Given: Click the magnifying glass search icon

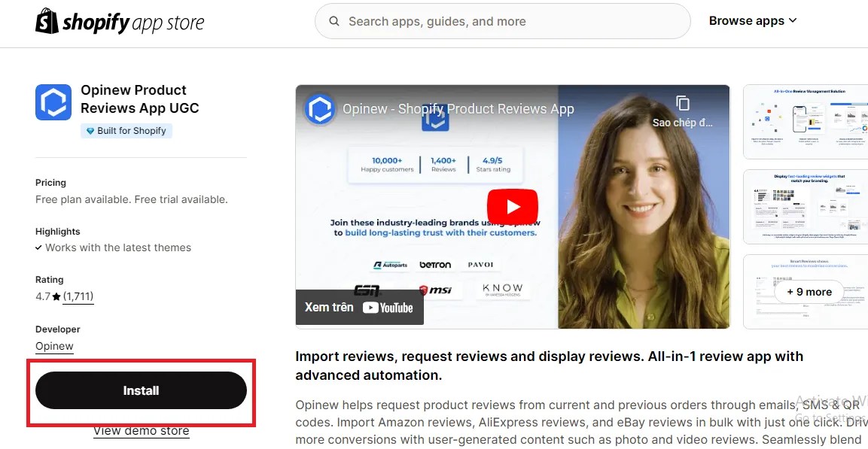Looking at the screenshot, I should tap(333, 21).
